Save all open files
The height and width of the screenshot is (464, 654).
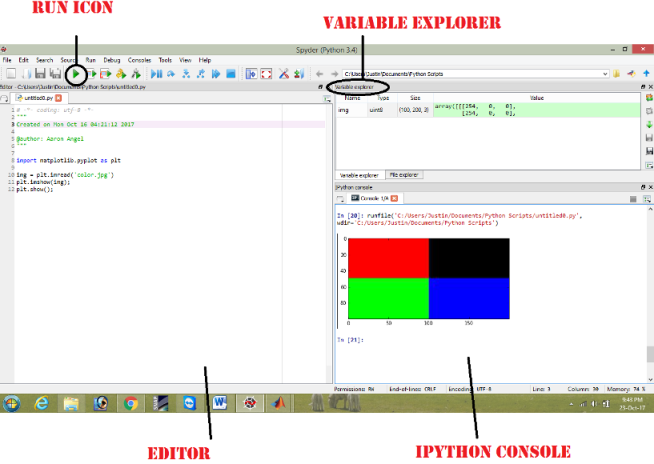(55, 74)
